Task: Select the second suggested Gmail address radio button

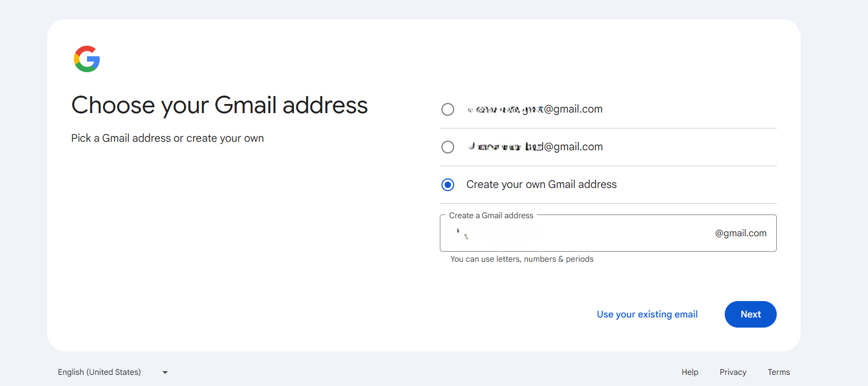Action: pyautogui.click(x=448, y=147)
